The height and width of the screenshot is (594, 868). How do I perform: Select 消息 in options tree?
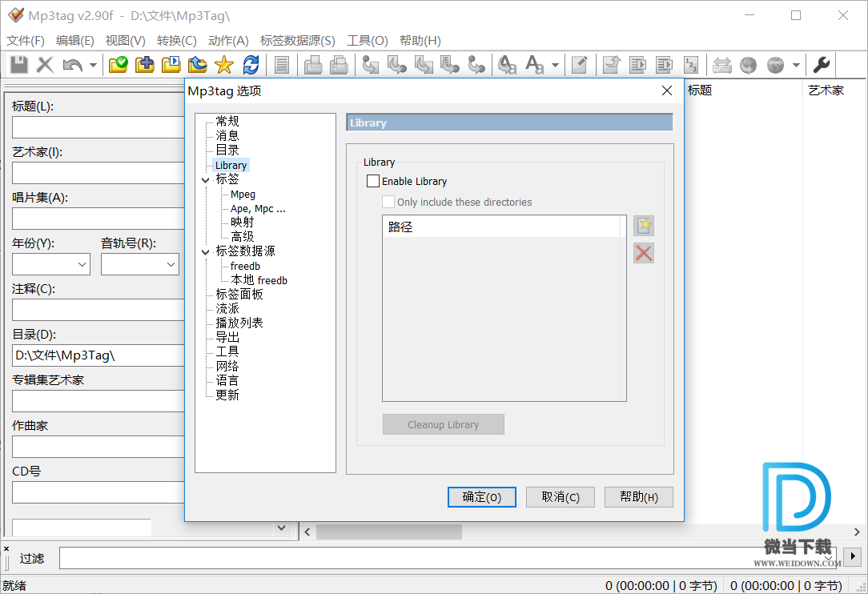pos(227,135)
